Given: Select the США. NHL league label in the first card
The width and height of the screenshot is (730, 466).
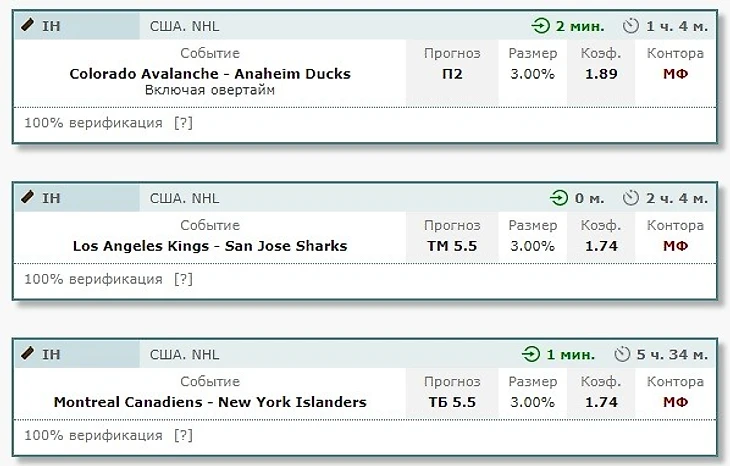Looking at the screenshot, I should pyautogui.click(x=184, y=26).
